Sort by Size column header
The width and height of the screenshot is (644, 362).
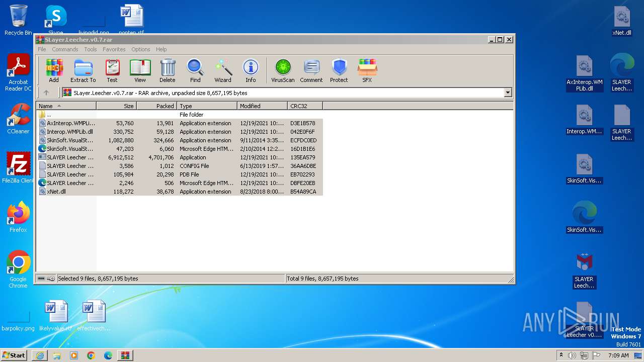click(x=116, y=106)
